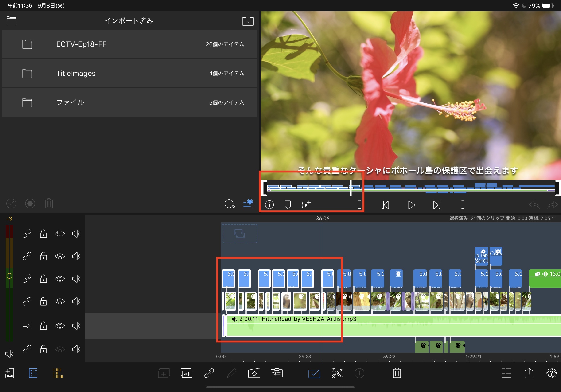Open the info inspector icon
Viewport: 561px width, 392px height.
(x=269, y=204)
